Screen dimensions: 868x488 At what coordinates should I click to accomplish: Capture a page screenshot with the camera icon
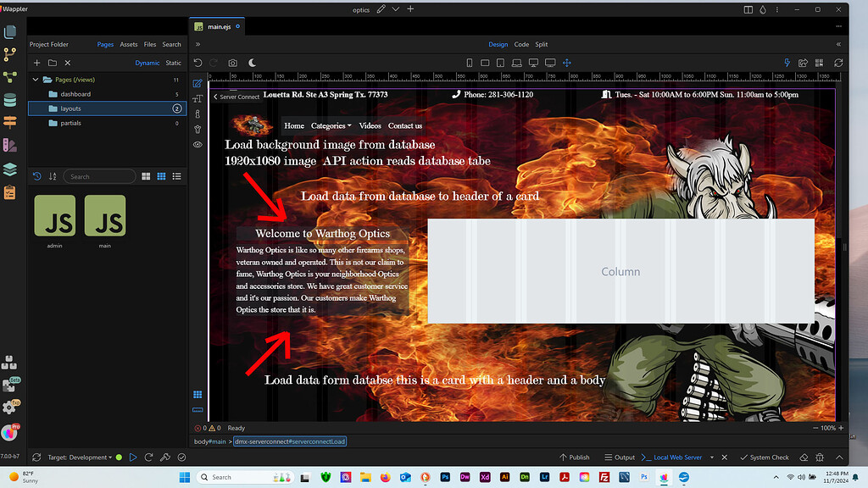[x=232, y=63]
